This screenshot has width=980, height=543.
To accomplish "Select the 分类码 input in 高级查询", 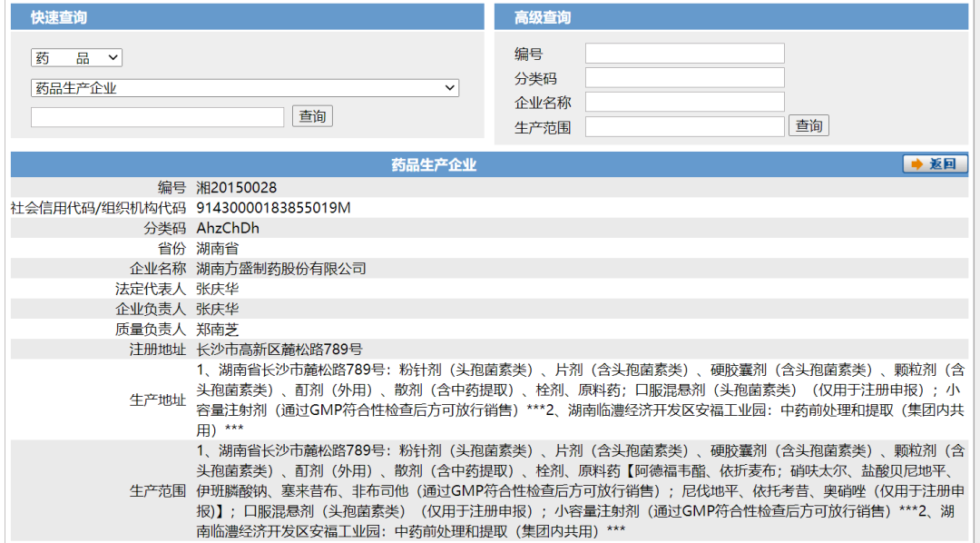I will click(684, 78).
